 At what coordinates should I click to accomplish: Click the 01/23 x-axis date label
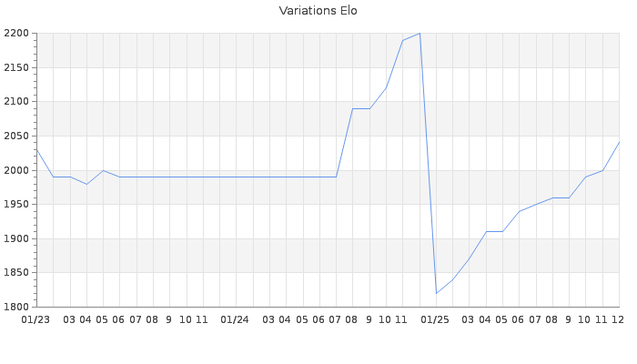(x=35, y=319)
